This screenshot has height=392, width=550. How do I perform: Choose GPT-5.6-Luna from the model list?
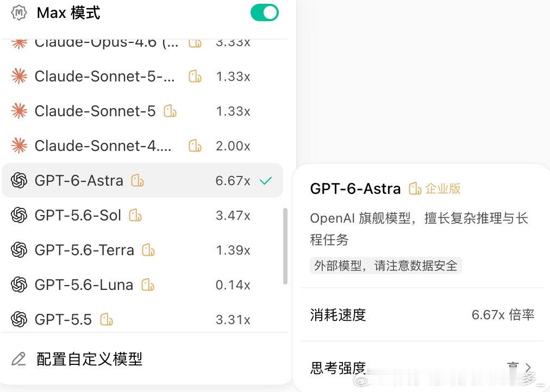click(x=142, y=284)
